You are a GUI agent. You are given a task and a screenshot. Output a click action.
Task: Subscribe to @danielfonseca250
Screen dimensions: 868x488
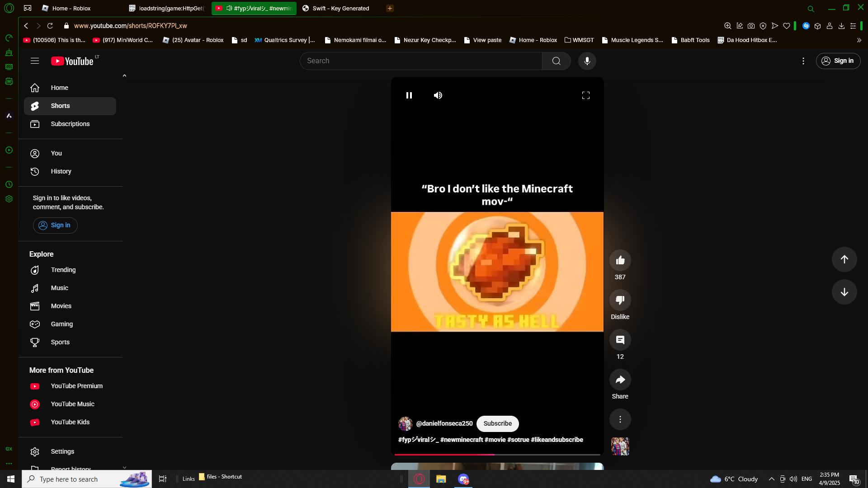tap(498, 424)
